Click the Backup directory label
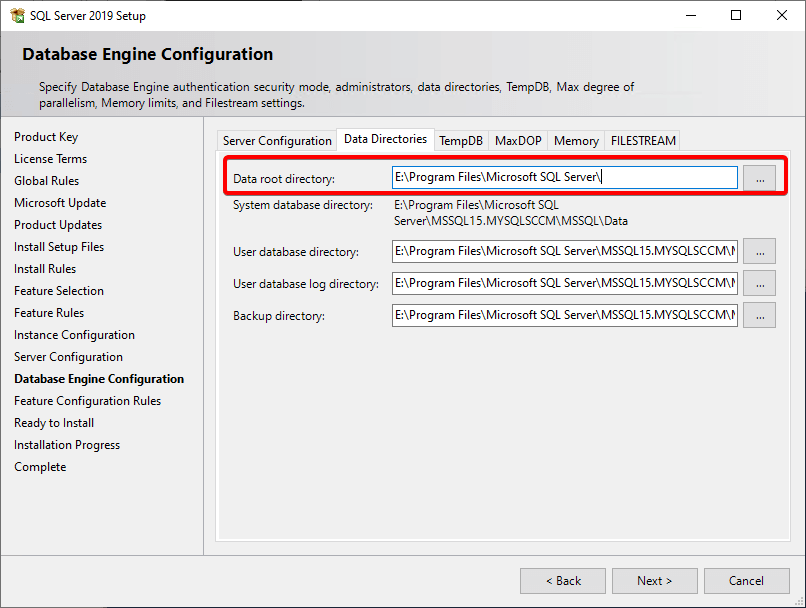This screenshot has height=608, width=806. [x=279, y=316]
